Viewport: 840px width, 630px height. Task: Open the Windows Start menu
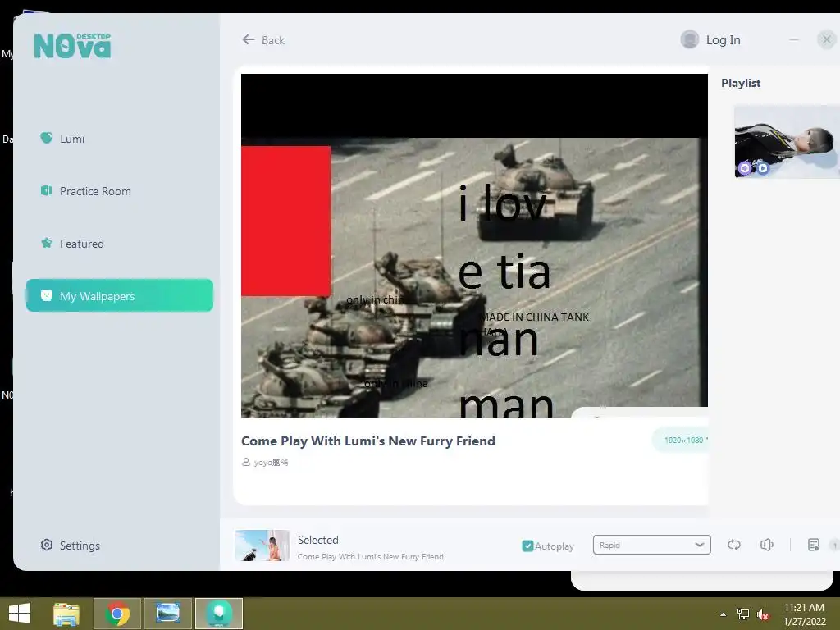pos(20,614)
